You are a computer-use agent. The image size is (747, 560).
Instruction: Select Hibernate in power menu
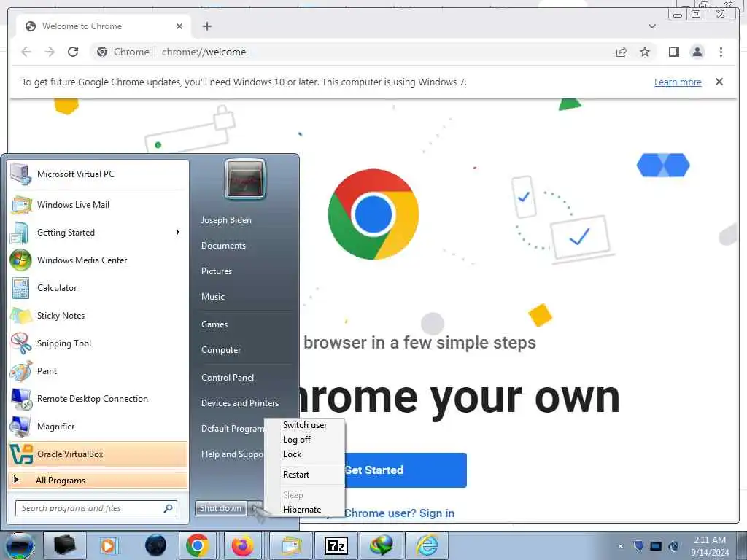click(x=305, y=510)
